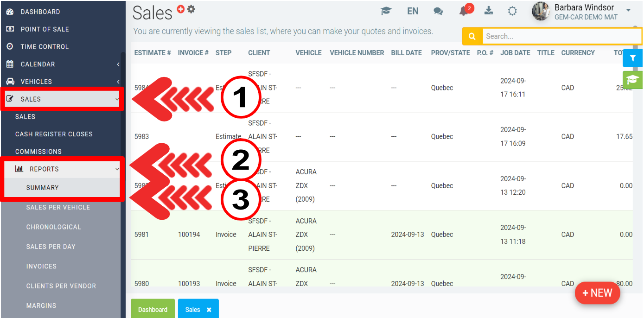Click the red plus icon beside Sales title
Image resolution: width=644 pixels, height=318 pixels.
[181, 9]
